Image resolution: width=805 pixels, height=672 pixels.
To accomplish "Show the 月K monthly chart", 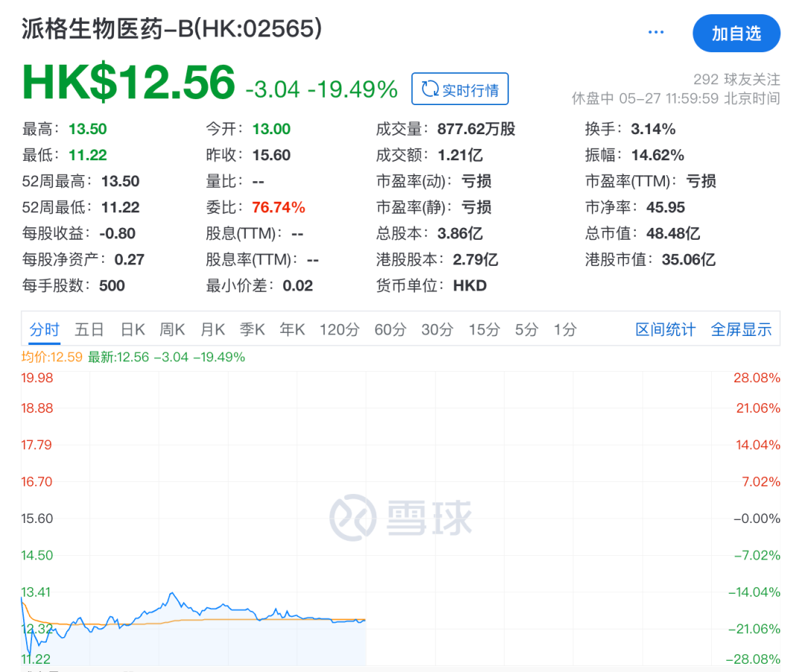I will [212, 329].
